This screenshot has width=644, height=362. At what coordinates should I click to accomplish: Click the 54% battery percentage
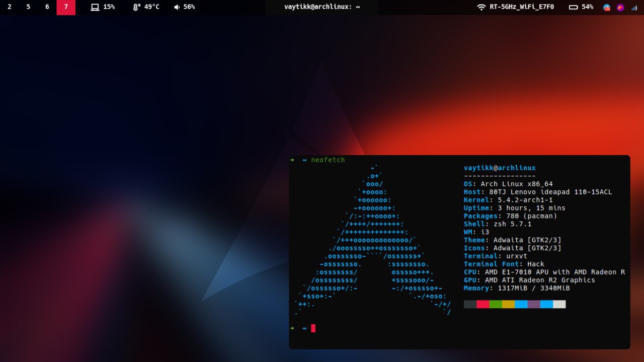coord(587,7)
